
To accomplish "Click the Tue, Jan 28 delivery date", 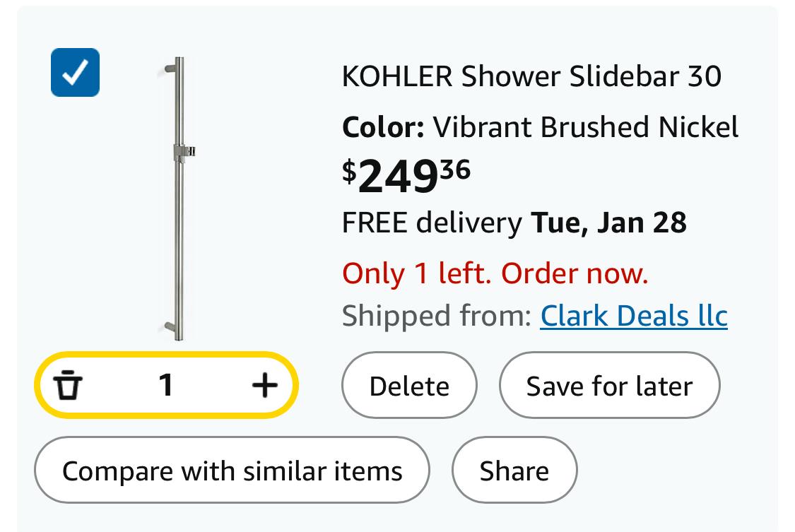I will pyautogui.click(x=608, y=223).
